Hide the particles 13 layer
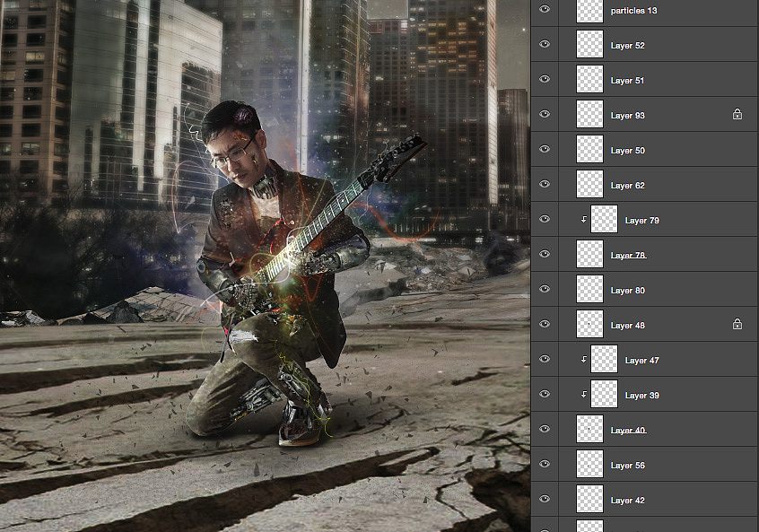The height and width of the screenshot is (532, 759). pos(545,9)
